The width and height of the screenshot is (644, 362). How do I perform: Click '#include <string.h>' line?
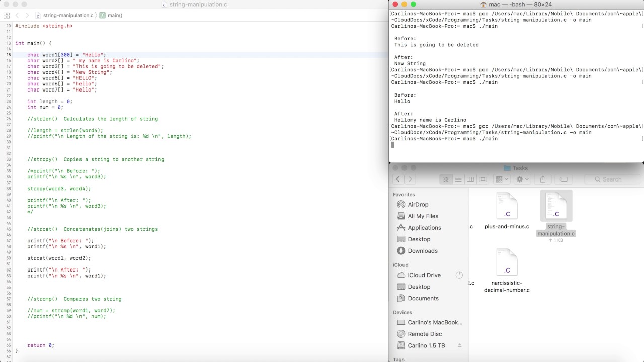[x=44, y=26]
